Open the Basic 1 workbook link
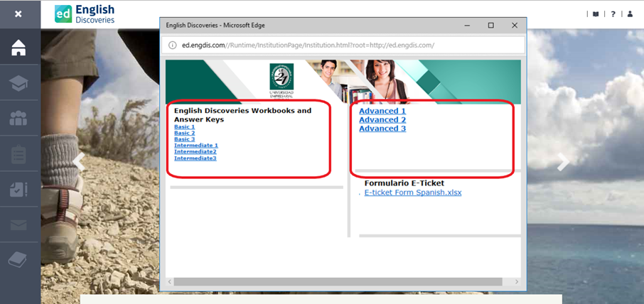 click(x=184, y=126)
